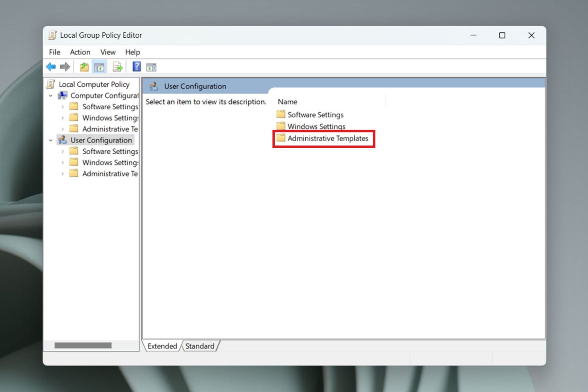Image resolution: width=588 pixels, height=392 pixels.
Task: Select the Windows Settings folder
Action: pyautogui.click(x=316, y=126)
